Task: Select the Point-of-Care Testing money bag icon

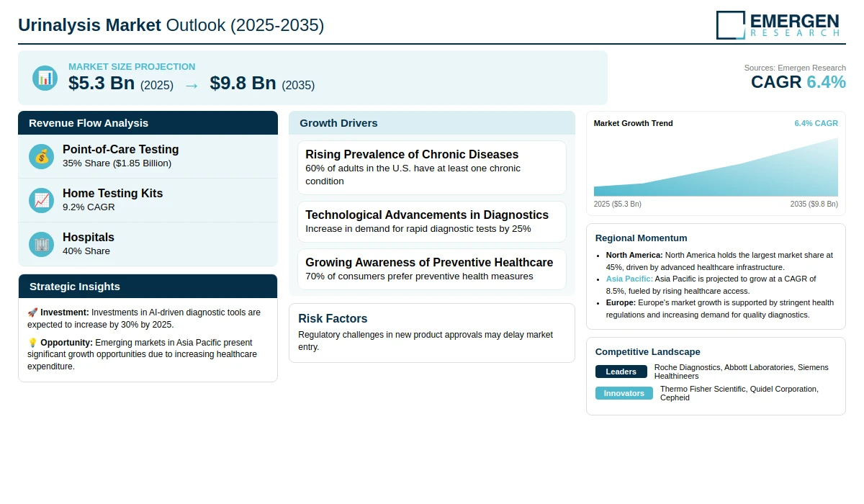Action: (42, 156)
